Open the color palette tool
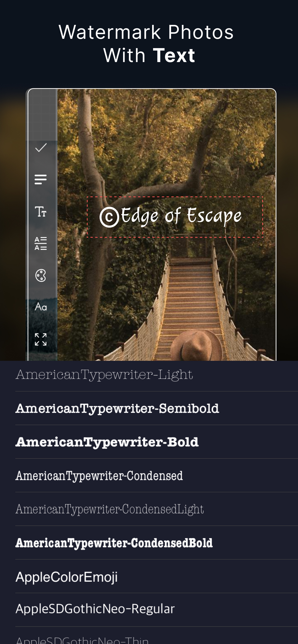298x644 pixels. point(41,275)
